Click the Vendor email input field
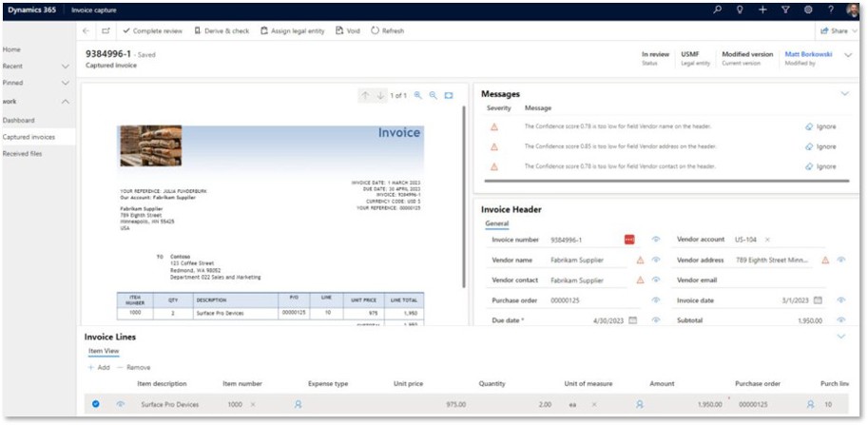868x425 pixels. tap(779, 280)
